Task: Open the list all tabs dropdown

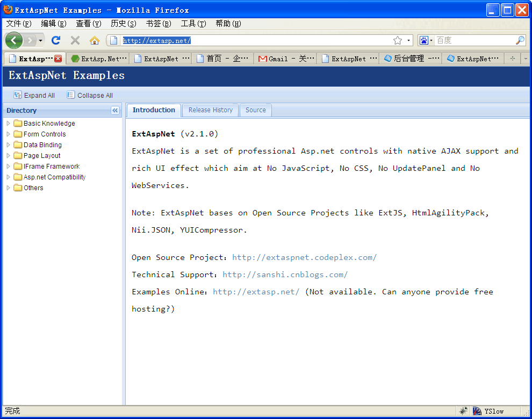Action: point(526,59)
